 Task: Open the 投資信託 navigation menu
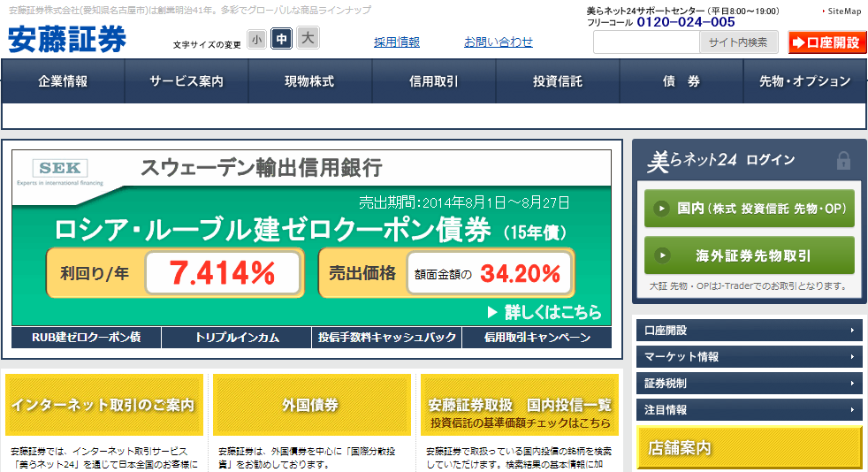tap(557, 81)
